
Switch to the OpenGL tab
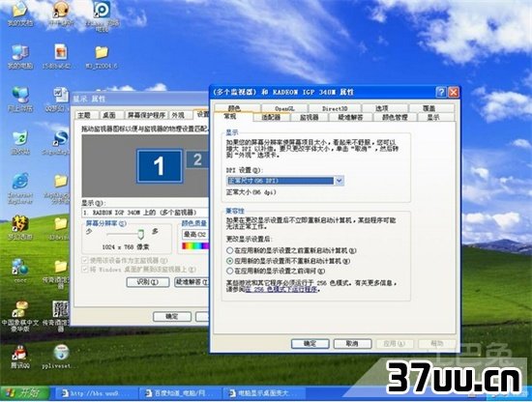284,109
